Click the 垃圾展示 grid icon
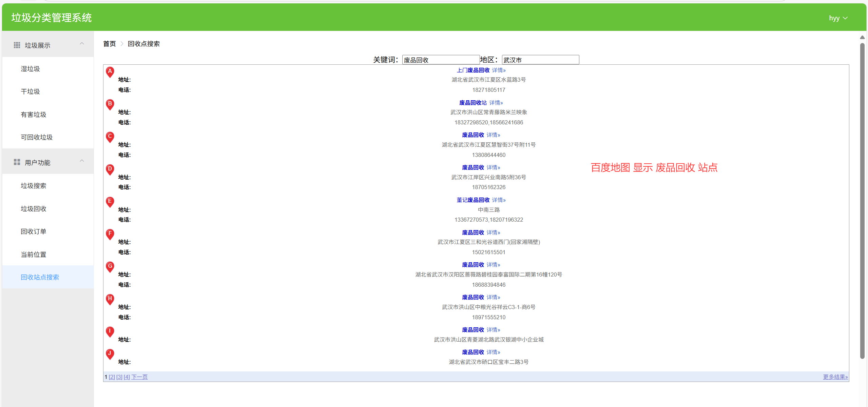868x407 pixels. tap(17, 45)
